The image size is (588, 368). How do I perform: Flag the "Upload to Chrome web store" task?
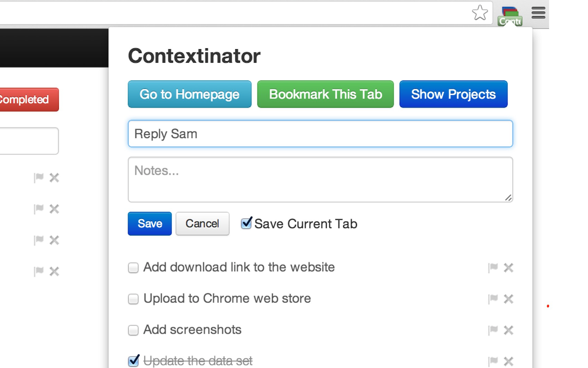[x=493, y=299]
